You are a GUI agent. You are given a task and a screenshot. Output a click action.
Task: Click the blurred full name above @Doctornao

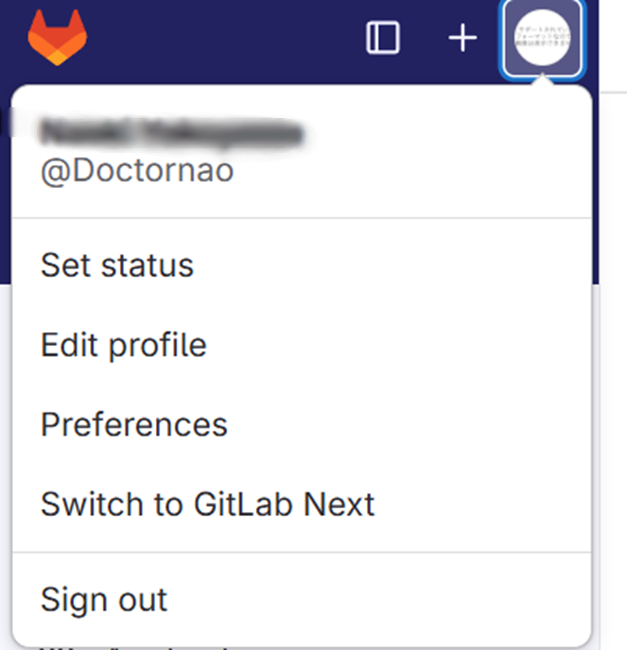pos(172,133)
